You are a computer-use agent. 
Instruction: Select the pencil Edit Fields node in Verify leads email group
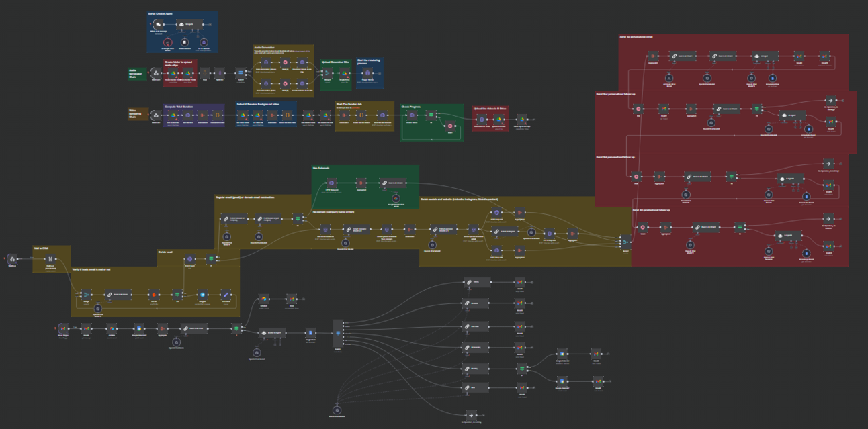coord(226,295)
